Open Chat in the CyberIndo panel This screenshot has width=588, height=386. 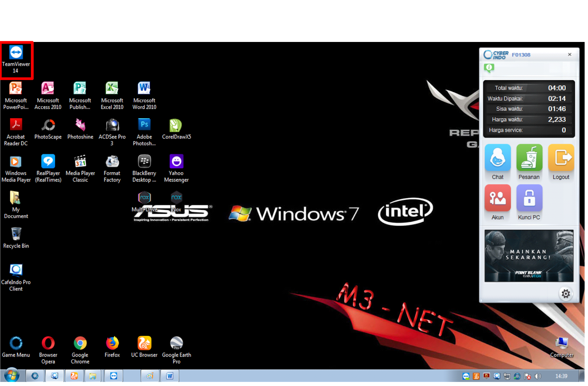[498, 162]
